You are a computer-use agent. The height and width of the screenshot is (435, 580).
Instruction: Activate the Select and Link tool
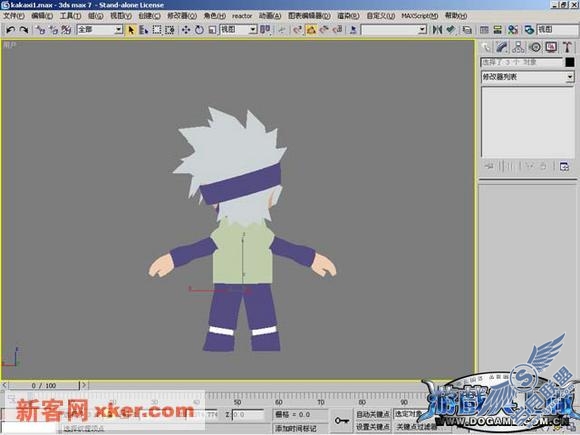click(40, 30)
